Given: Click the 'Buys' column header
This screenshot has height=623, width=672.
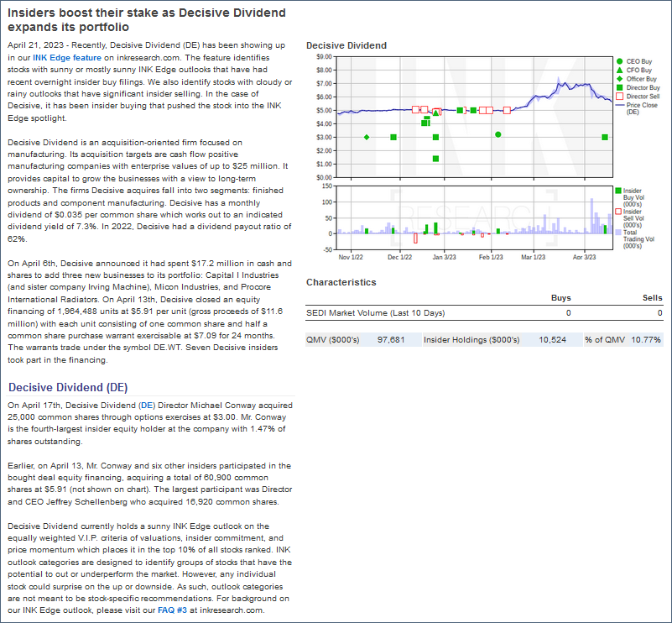Looking at the screenshot, I should (561, 297).
